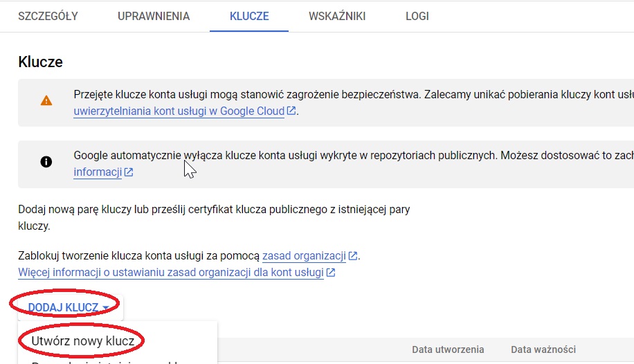The width and height of the screenshot is (634, 364).
Task: Switch to the UPRAWNIENIA tab
Action: pos(154,16)
